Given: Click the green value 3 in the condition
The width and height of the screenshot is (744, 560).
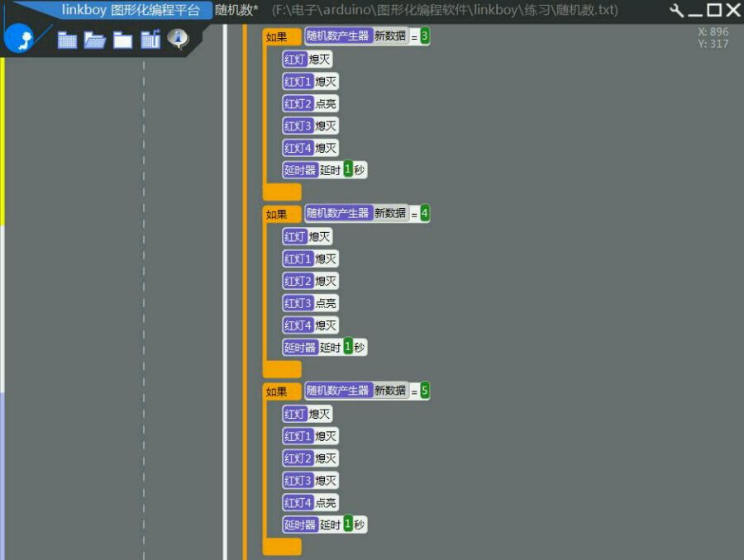Looking at the screenshot, I should (425, 36).
